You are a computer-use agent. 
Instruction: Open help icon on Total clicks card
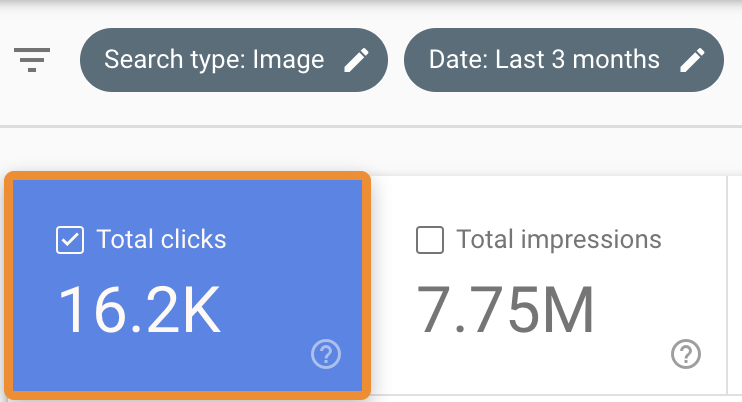(326, 354)
